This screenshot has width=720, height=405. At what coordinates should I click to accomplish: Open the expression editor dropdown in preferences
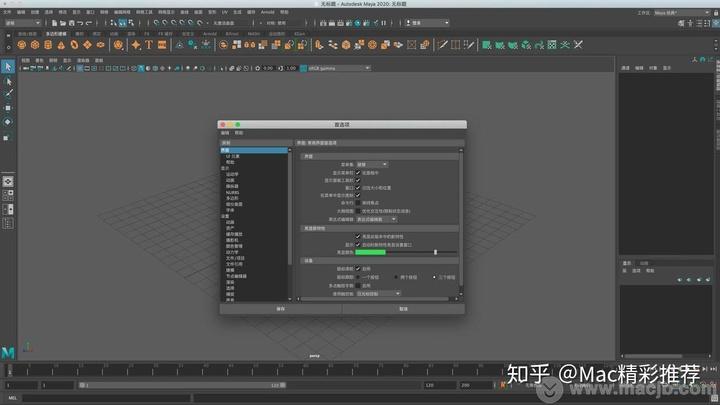(377, 219)
